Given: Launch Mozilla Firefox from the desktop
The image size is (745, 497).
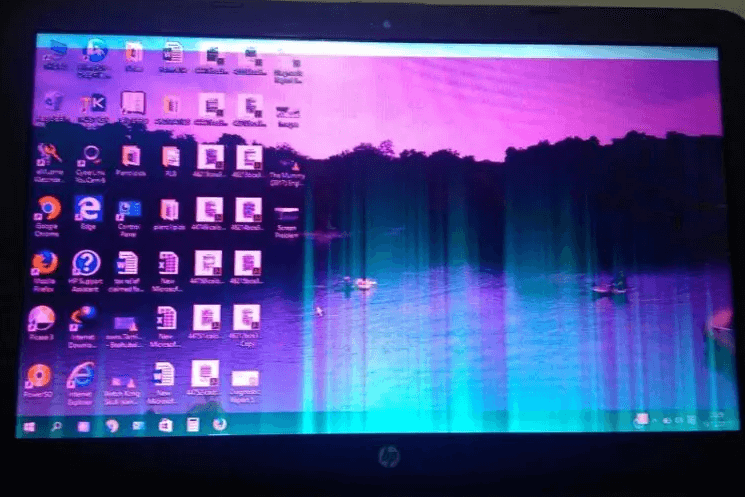Looking at the screenshot, I should (44, 263).
